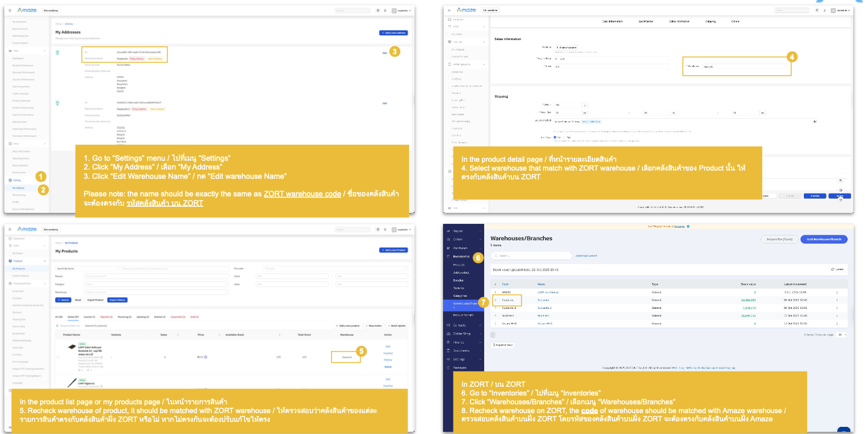This screenshot has height=434, width=868.
Task: Open the Warehouse filter dropdown in My Products
Action: coord(156,292)
